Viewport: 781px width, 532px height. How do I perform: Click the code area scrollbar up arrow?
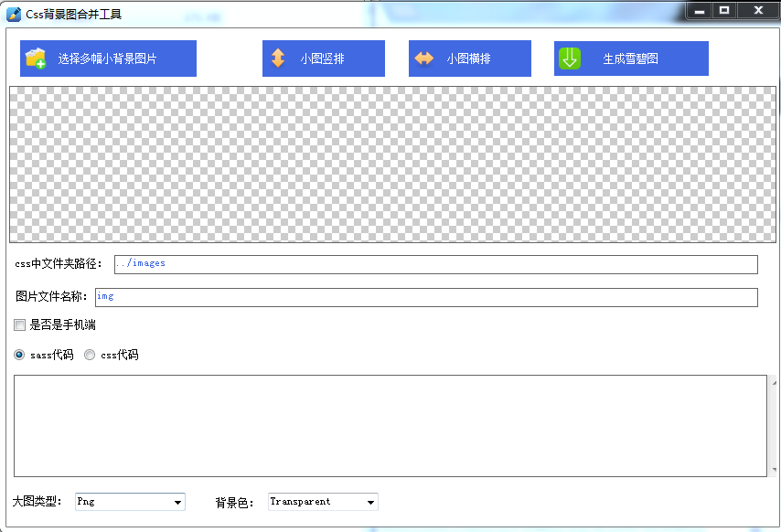click(x=774, y=382)
